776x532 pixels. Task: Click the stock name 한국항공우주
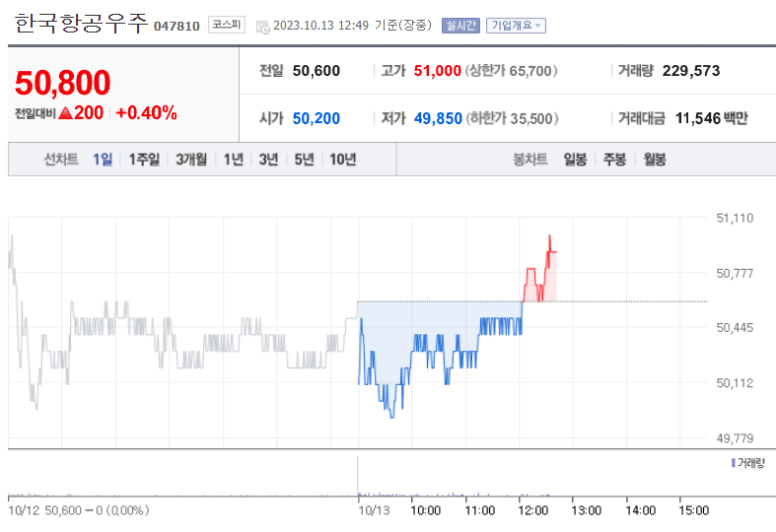[81, 24]
